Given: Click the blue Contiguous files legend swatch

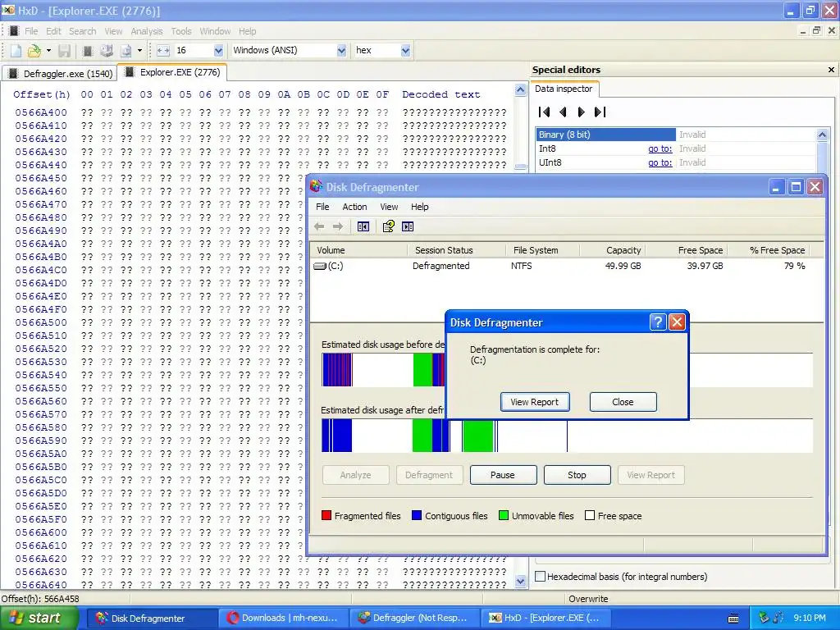Looking at the screenshot, I should (x=417, y=515).
